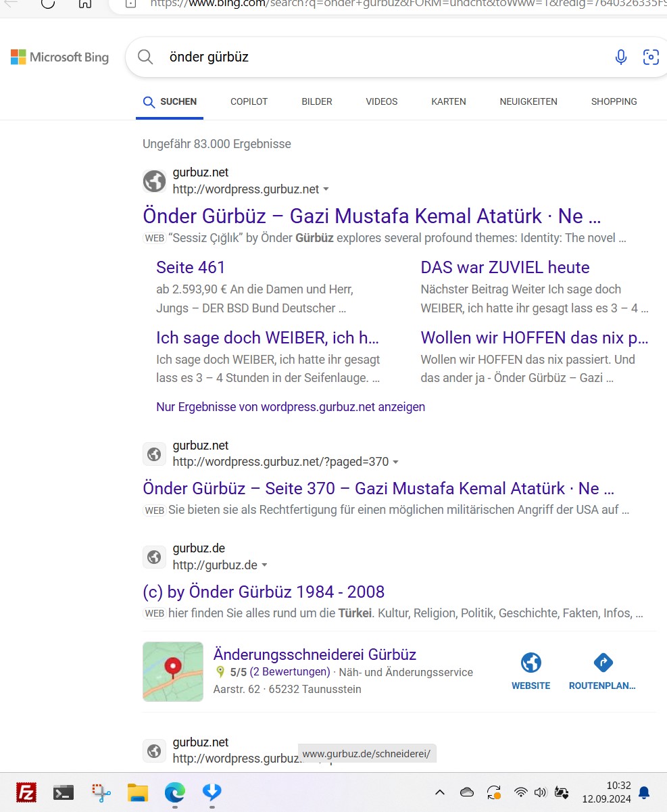Screen dimensions: 667x812
Task: Launch Snipping Tool from taskbar
Action: (101, 792)
